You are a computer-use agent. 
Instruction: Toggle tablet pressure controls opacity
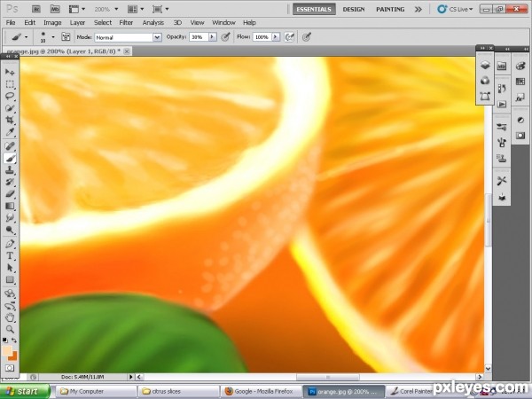tap(225, 37)
